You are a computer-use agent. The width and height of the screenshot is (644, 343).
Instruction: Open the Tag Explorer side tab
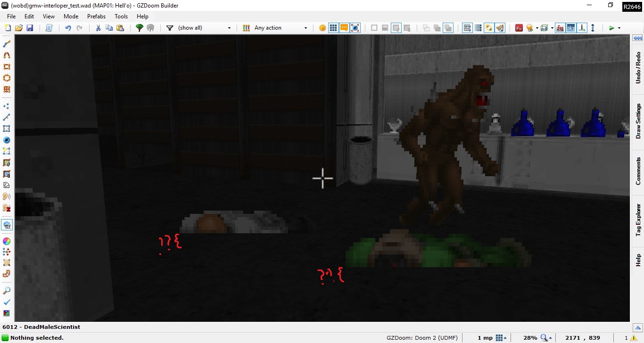[x=638, y=220]
